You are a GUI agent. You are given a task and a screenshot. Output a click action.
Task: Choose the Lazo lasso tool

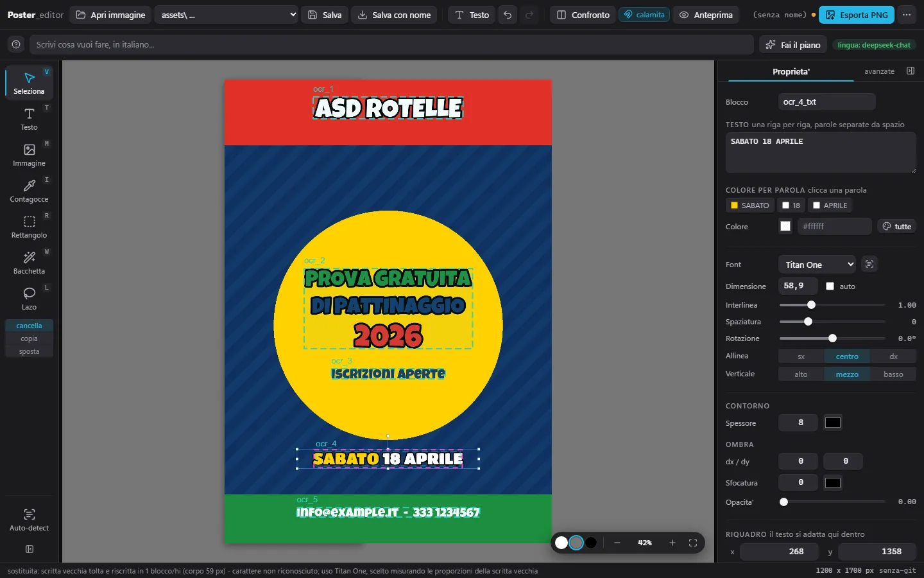click(x=29, y=299)
